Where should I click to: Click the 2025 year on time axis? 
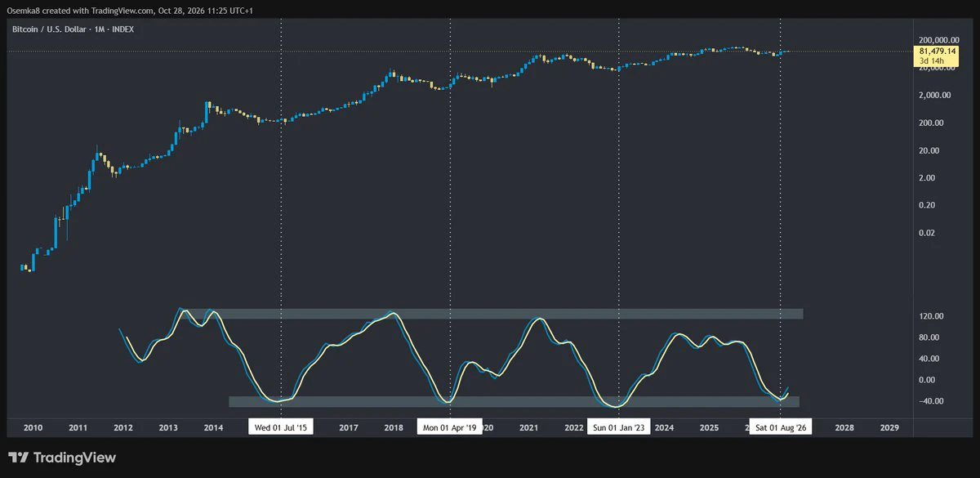709,427
